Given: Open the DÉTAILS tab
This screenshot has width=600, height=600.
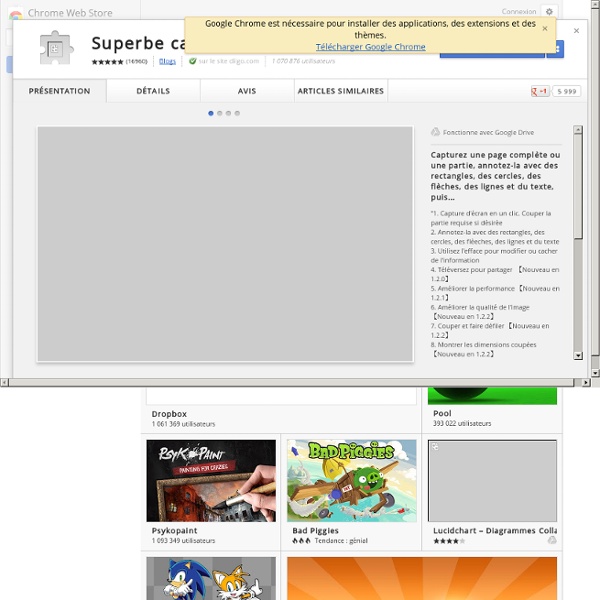Looking at the screenshot, I should [x=153, y=91].
